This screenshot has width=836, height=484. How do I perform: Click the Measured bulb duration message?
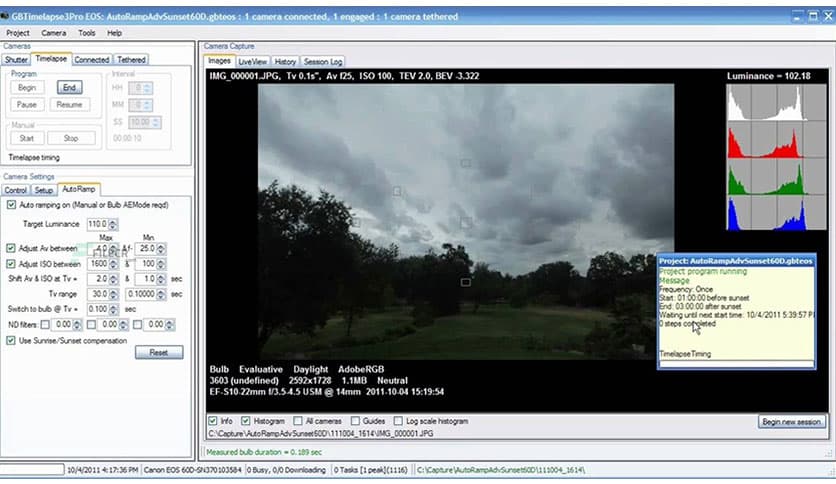coord(264,452)
